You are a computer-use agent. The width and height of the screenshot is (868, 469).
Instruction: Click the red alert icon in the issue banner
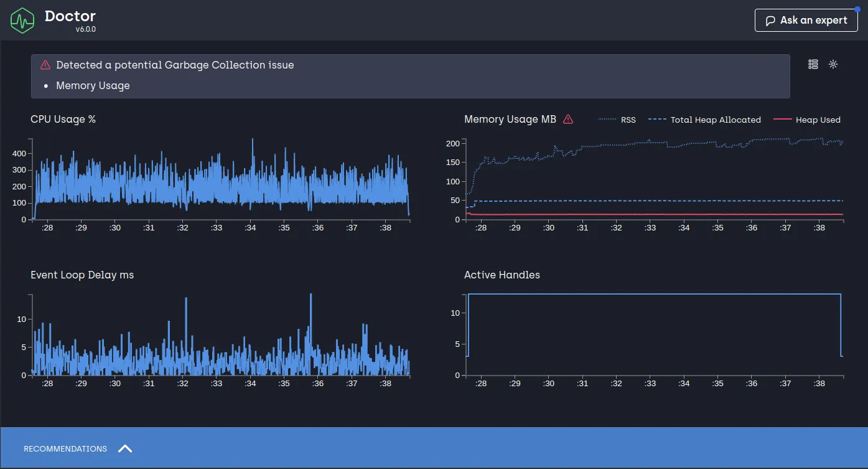click(45, 65)
